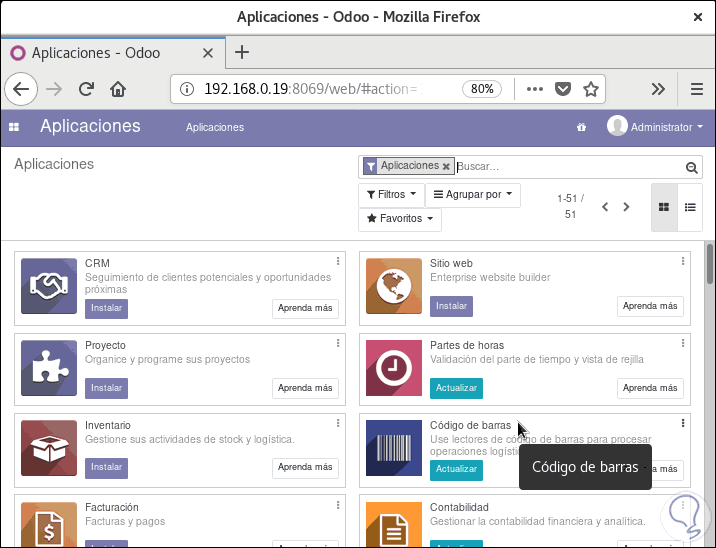The height and width of the screenshot is (548, 716).
Task: Open the CRM card options menu
Action: pyautogui.click(x=338, y=261)
